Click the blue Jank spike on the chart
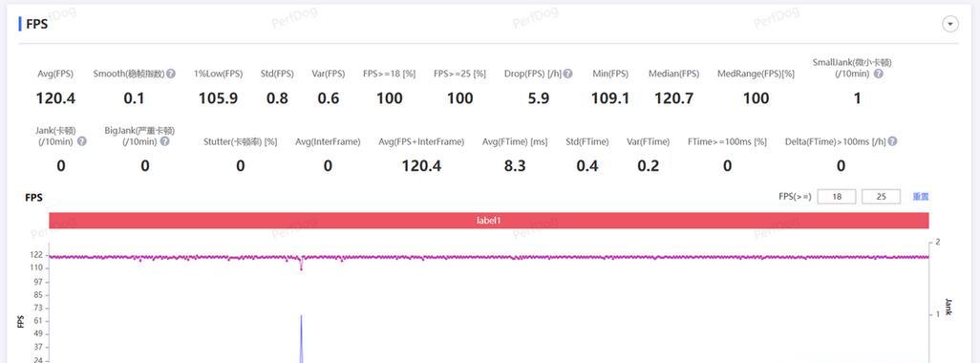This screenshot has height=363, width=980. [301, 337]
